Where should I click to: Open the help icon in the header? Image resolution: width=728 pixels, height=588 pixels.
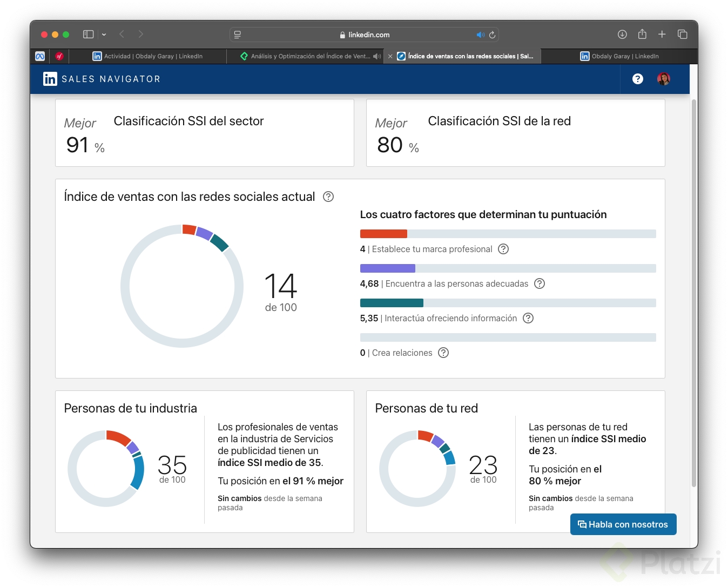point(638,79)
